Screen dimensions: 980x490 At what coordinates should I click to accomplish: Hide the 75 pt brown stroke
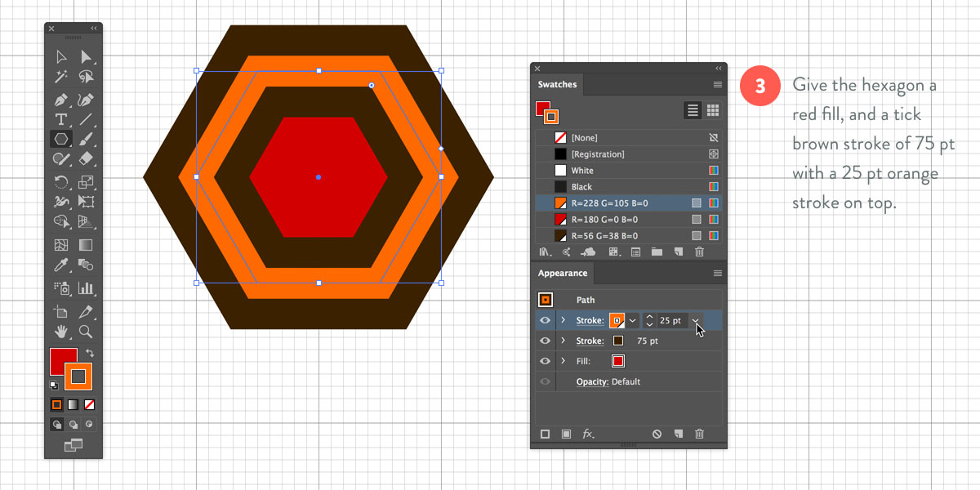[545, 341]
